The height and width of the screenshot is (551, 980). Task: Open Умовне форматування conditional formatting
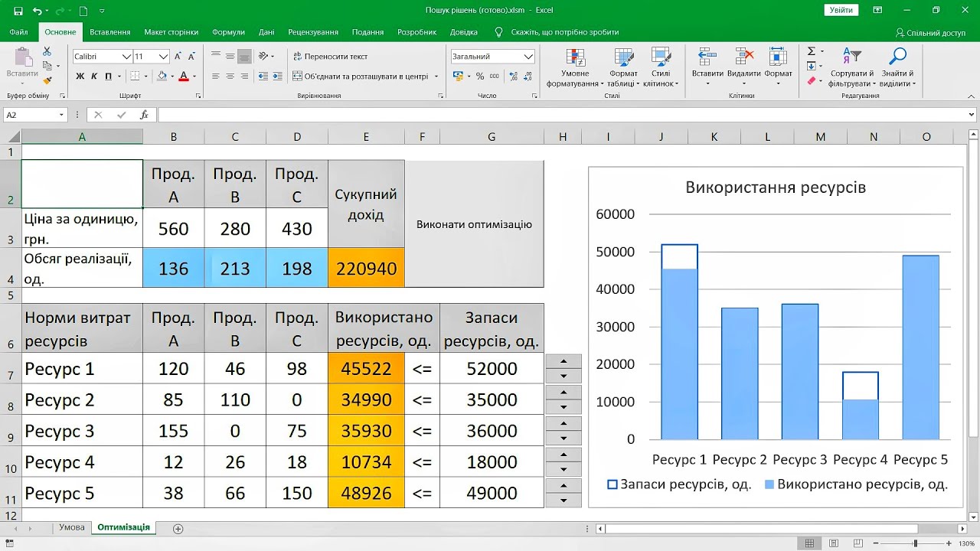pyautogui.click(x=575, y=68)
